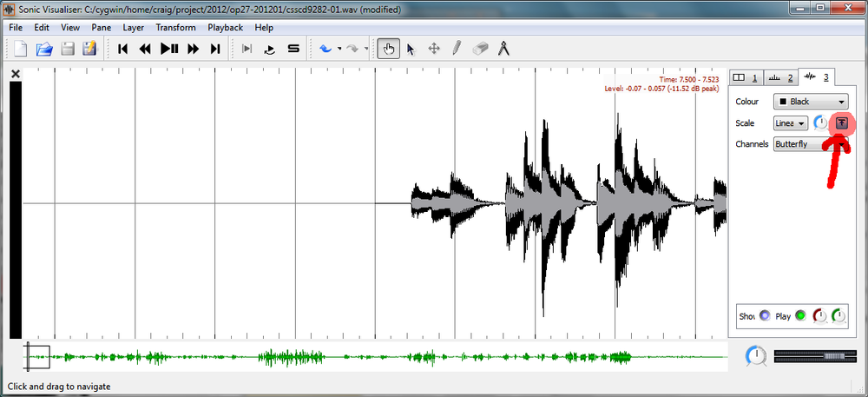Select the arrow Select tool
The width and height of the screenshot is (868, 397).
pyautogui.click(x=411, y=50)
